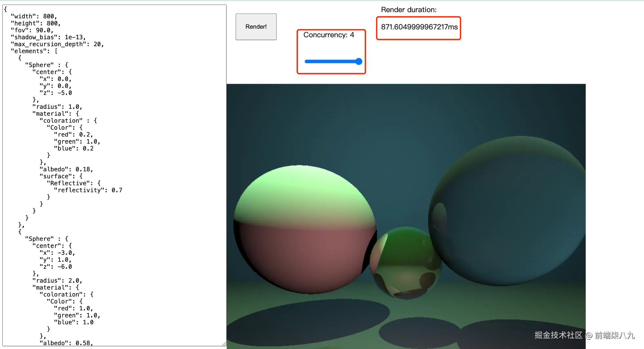Click the "shadow_bias": 1e-13 line
This screenshot has width=644, height=349.
[48, 37]
